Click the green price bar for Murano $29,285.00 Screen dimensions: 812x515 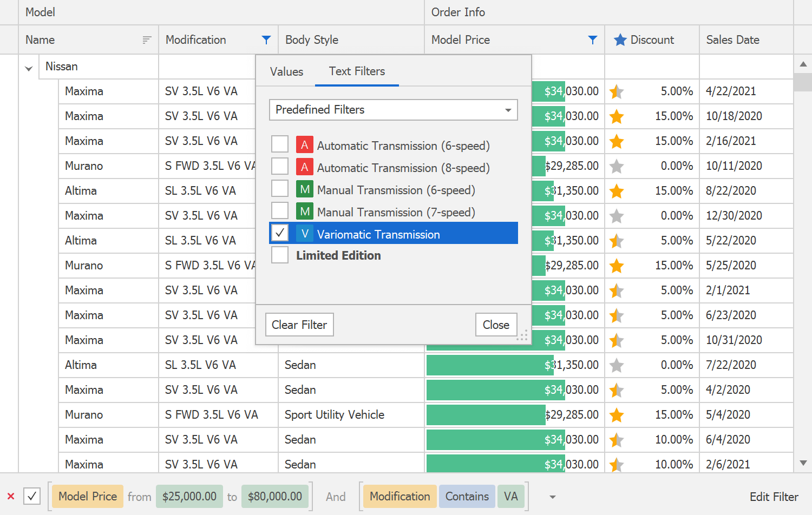pos(487,415)
